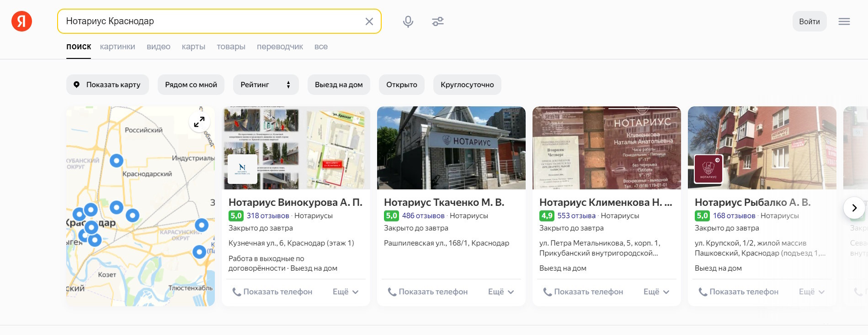Click the Показать карту button
The height and width of the screenshot is (335, 868).
pos(107,85)
